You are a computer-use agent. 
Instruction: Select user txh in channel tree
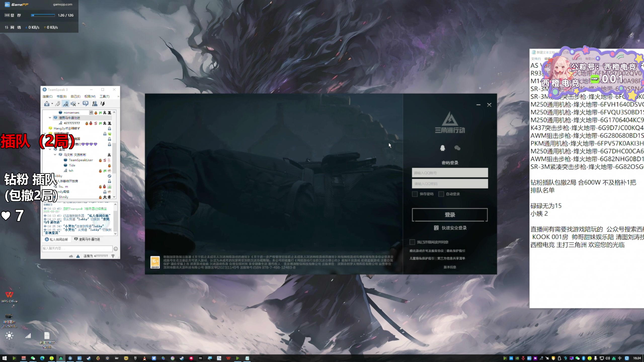[71, 170]
